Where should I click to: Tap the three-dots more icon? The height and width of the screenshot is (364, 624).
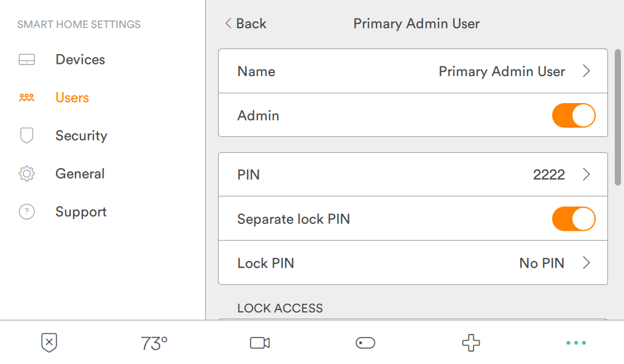tap(575, 343)
